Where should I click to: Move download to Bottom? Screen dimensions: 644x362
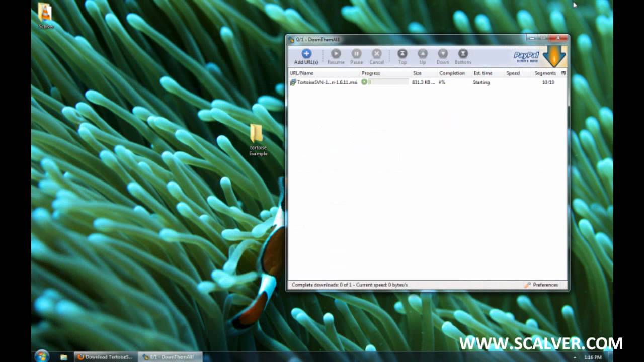pyautogui.click(x=463, y=57)
